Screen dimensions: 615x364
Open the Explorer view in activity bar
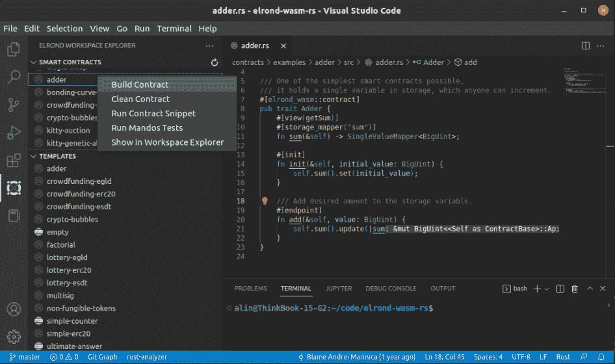click(x=14, y=49)
